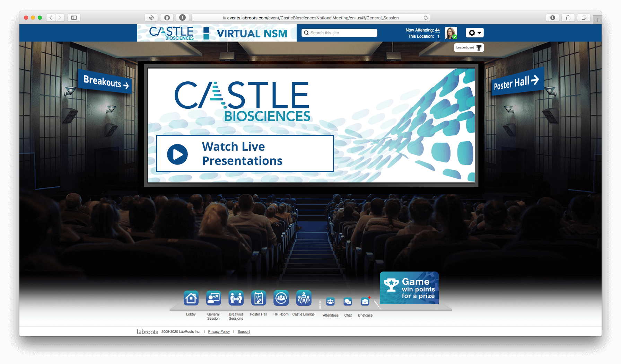Click the Castle Biosciences header logo

coord(172,33)
